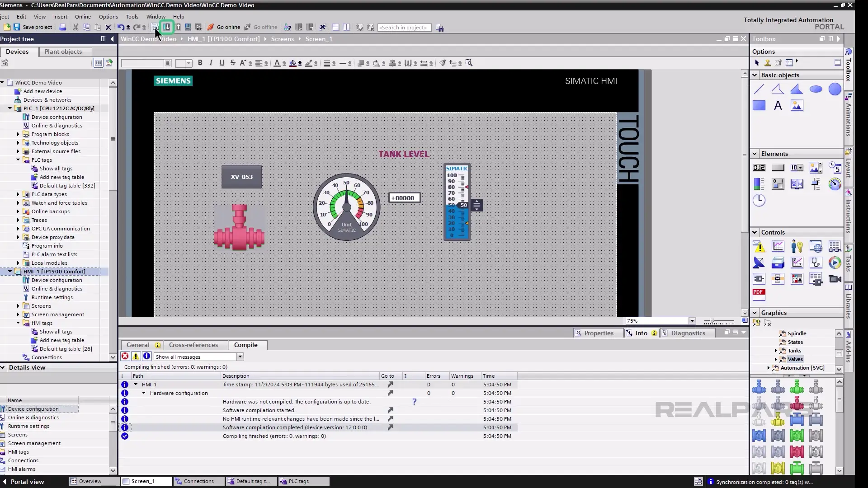The height and width of the screenshot is (488, 868).
Task: Click the Cut scissors icon
Action: (75, 27)
